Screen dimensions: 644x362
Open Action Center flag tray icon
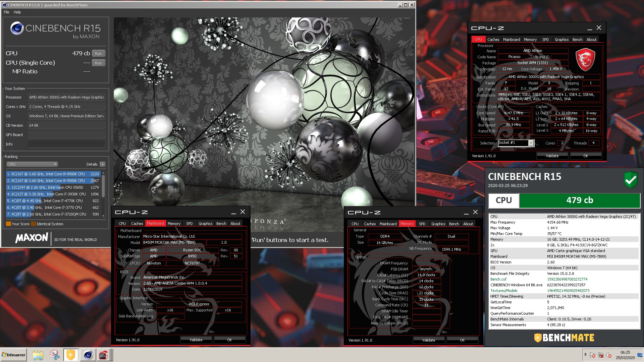593,355
